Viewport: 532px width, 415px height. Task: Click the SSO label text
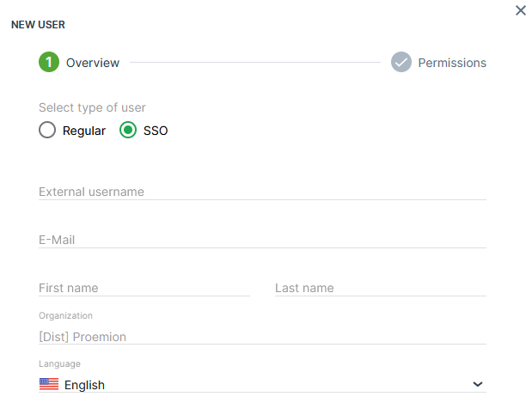pos(156,131)
